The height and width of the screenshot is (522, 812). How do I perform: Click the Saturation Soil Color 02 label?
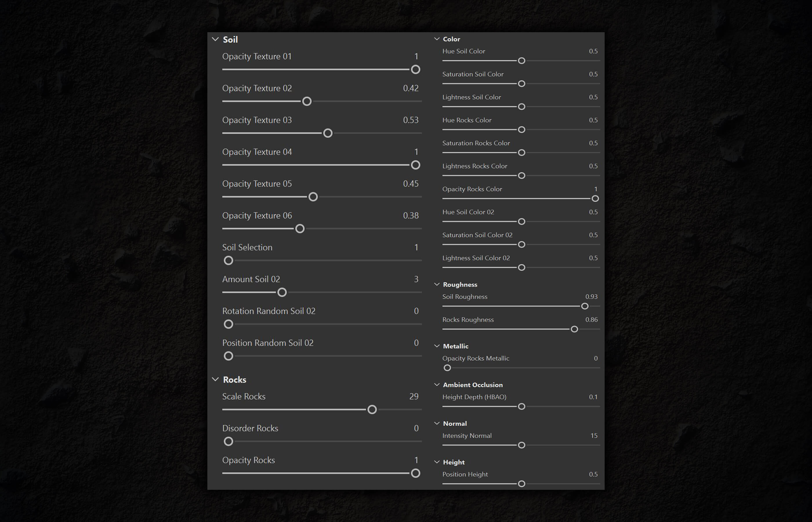click(477, 235)
